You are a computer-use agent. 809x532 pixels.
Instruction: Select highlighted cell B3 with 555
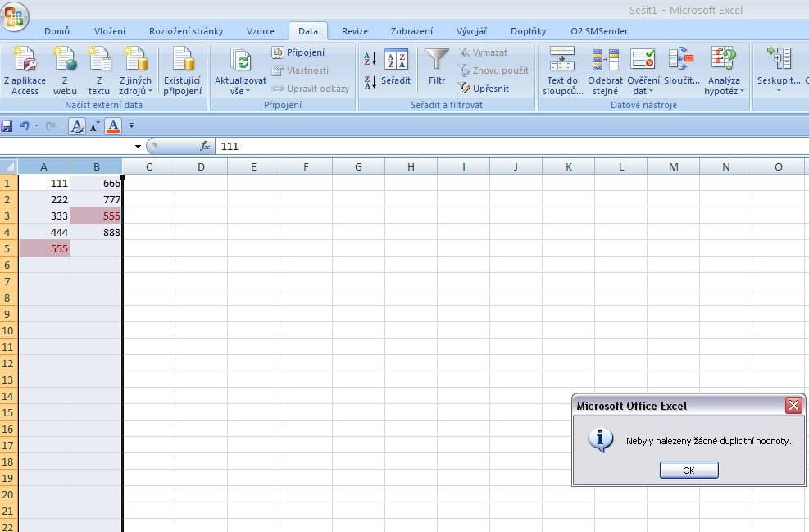point(97,216)
